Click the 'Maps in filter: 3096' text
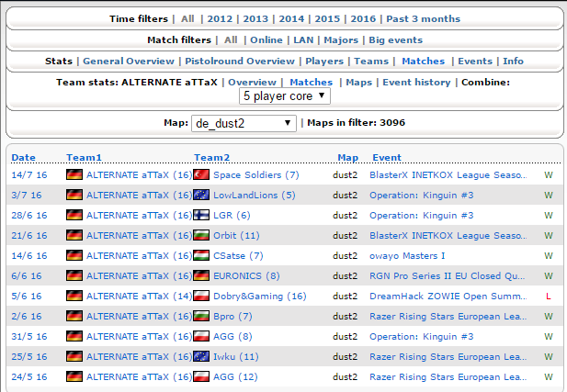The width and height of the screenshot is (567, 392). click(x=356, y=122)
